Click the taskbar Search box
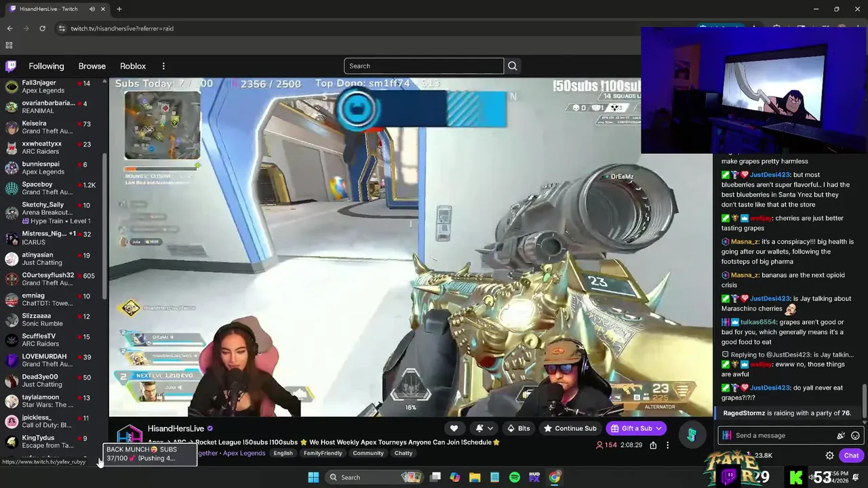Screen dimensions: 868x488 point(374,477)
